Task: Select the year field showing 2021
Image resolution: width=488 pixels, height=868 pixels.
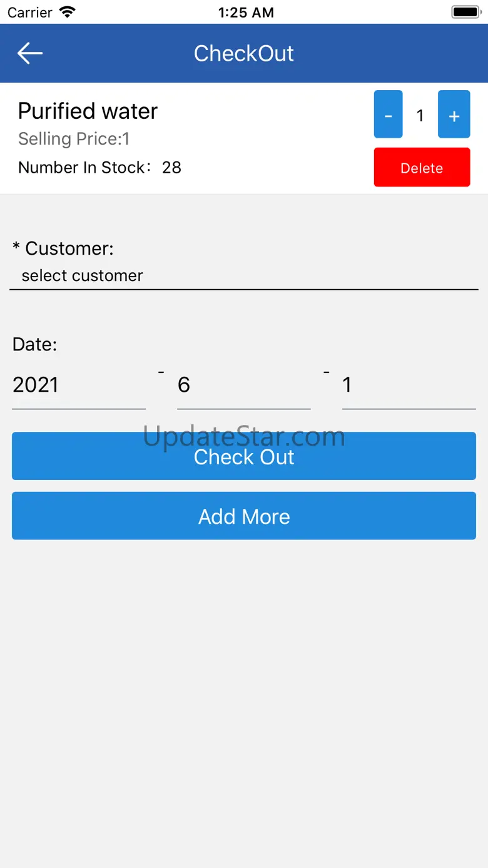Action: tap(79, 385)
